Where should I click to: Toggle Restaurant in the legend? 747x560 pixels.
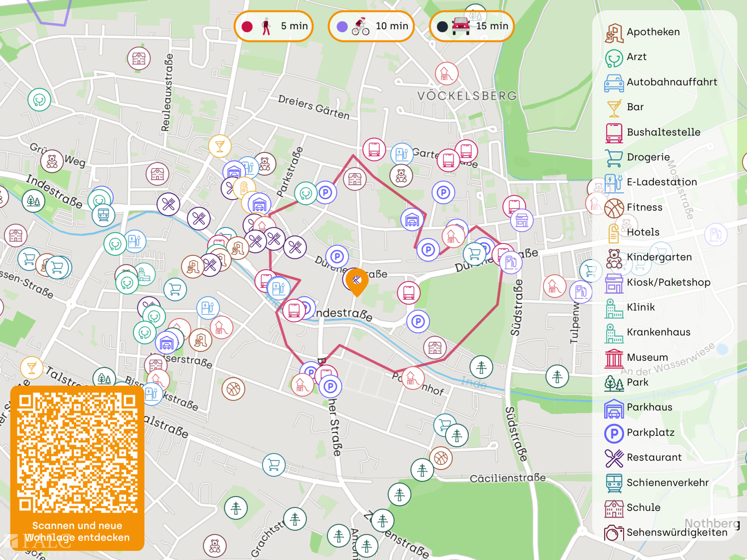(x=643, y=458)
